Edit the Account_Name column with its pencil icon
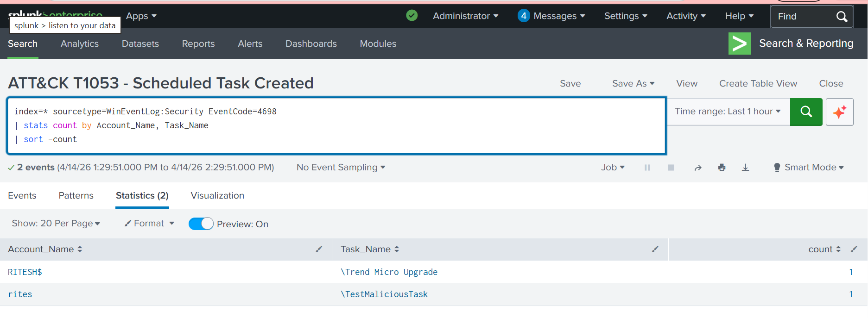 pyautogui.click(x=319, y=249)
